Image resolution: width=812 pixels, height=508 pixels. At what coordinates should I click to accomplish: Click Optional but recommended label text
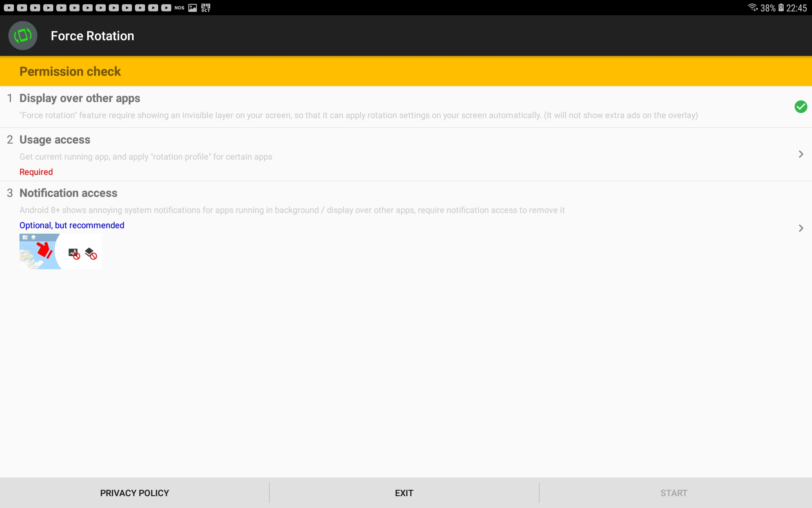coord(72,225)
